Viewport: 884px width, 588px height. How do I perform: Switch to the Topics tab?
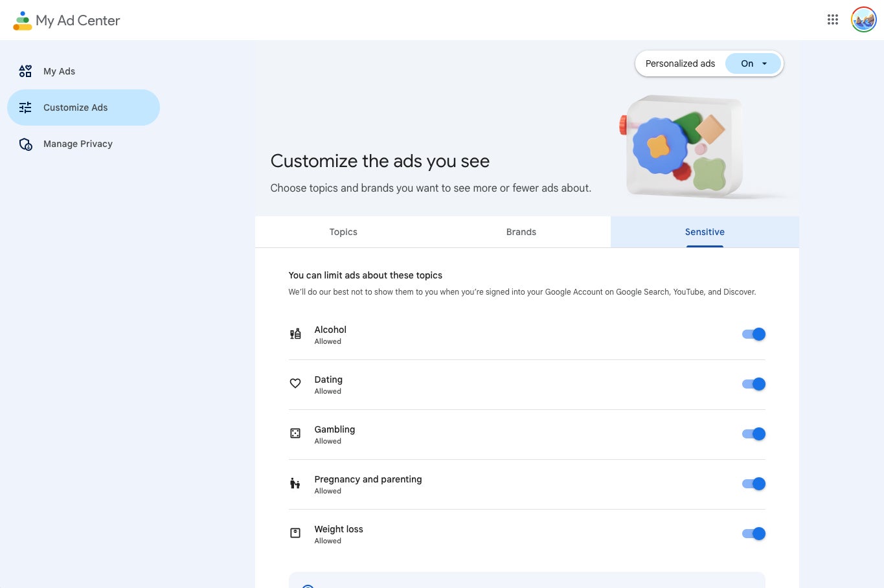pos(343,232)
